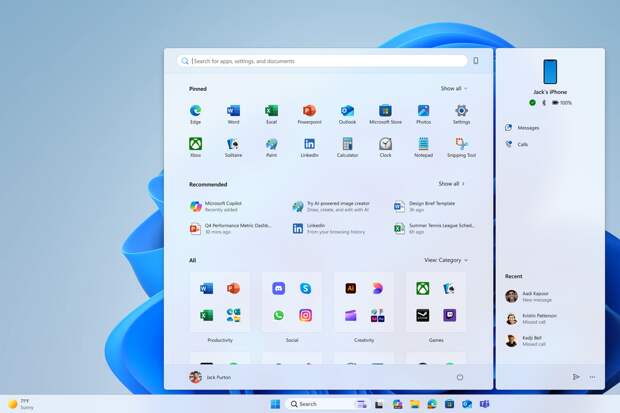Open the Clock app
Image resolution: width=620 pixels, height=413 pixels.
pos(385,144)
